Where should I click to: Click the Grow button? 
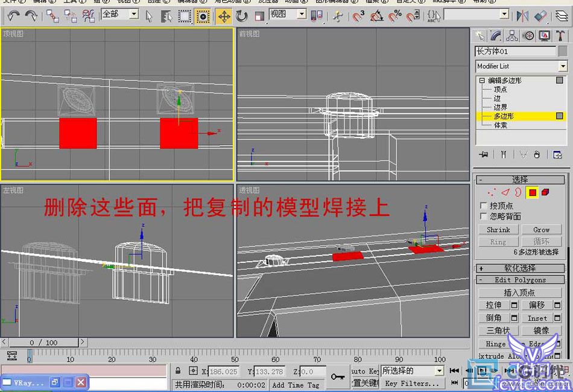tap(541, 229)
